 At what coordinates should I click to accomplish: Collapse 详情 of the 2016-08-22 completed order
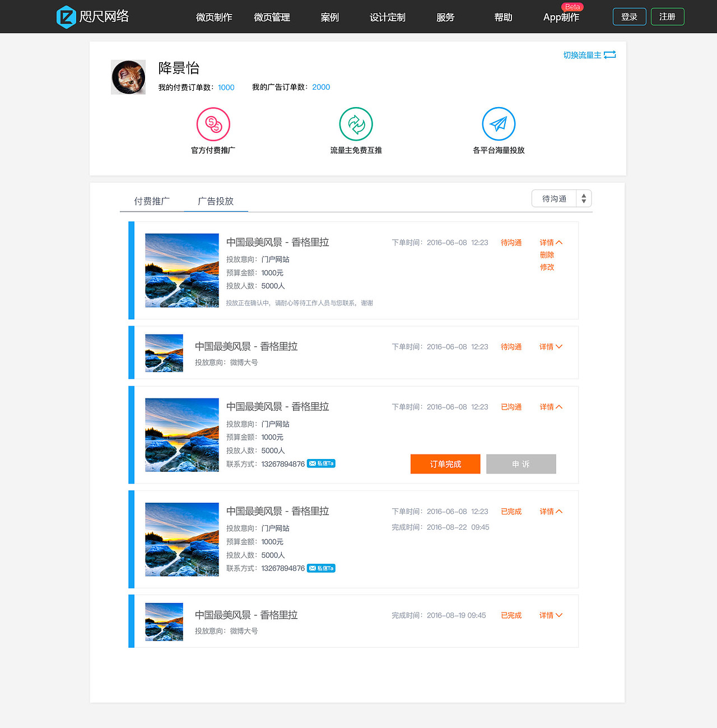pos(551,512)
